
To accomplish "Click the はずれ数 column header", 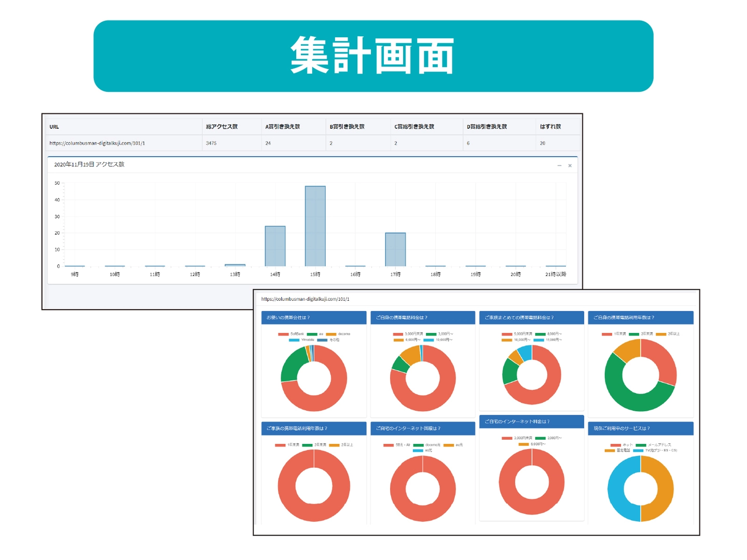I will coord(550,127).
